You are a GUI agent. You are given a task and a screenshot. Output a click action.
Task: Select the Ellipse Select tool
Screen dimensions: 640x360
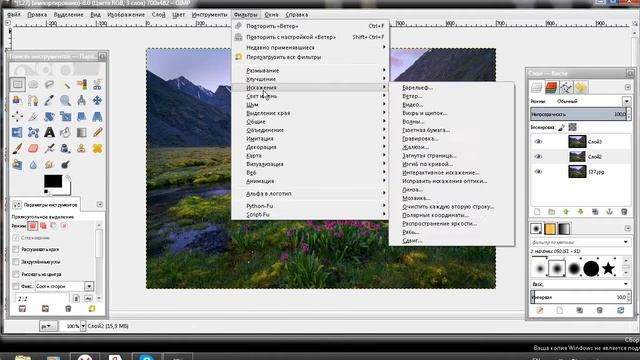[33, 84]
